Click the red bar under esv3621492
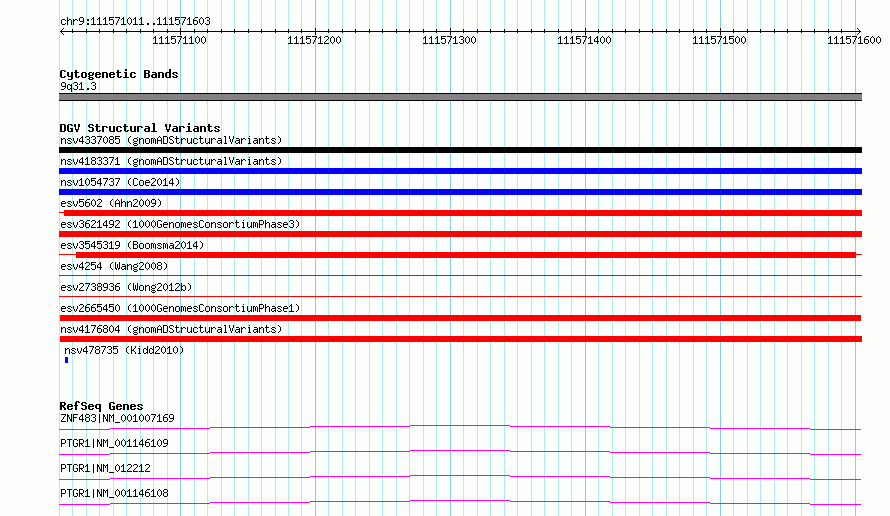Viewport: 890px width, 516px height. (460, 234)
